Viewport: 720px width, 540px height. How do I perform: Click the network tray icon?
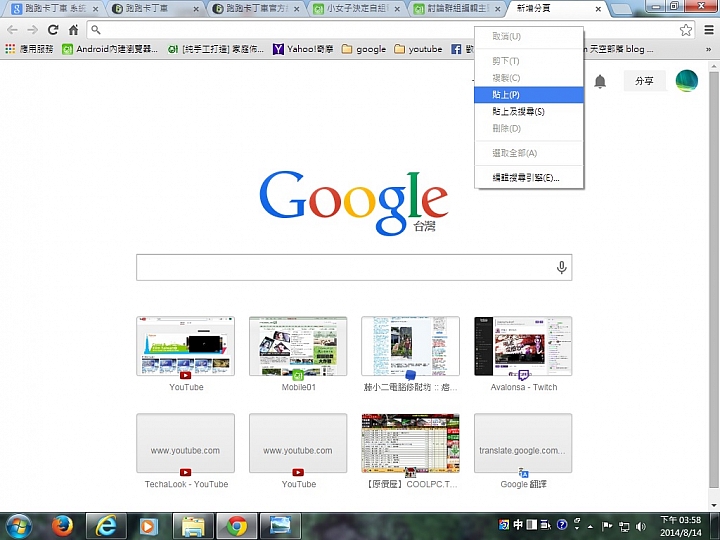tap(624, 526)
